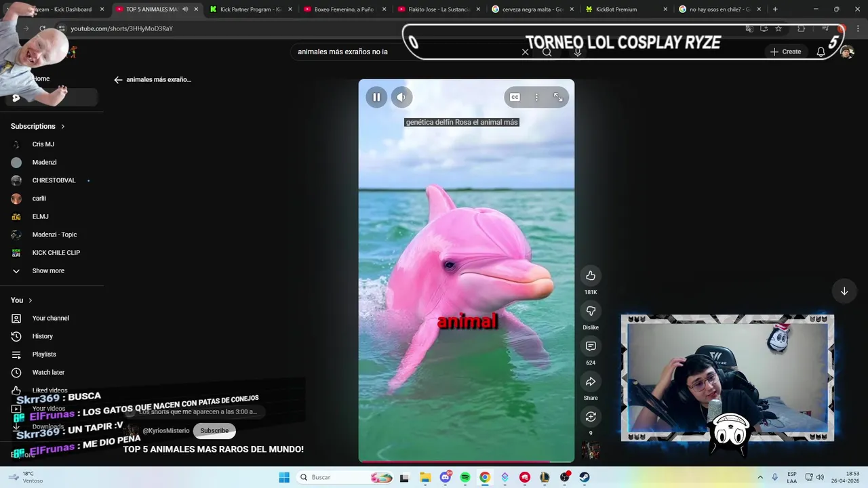Open Discord from the taskbar
Screen dimensions: 868x488
pyautogui.click(x=445, y=477)
